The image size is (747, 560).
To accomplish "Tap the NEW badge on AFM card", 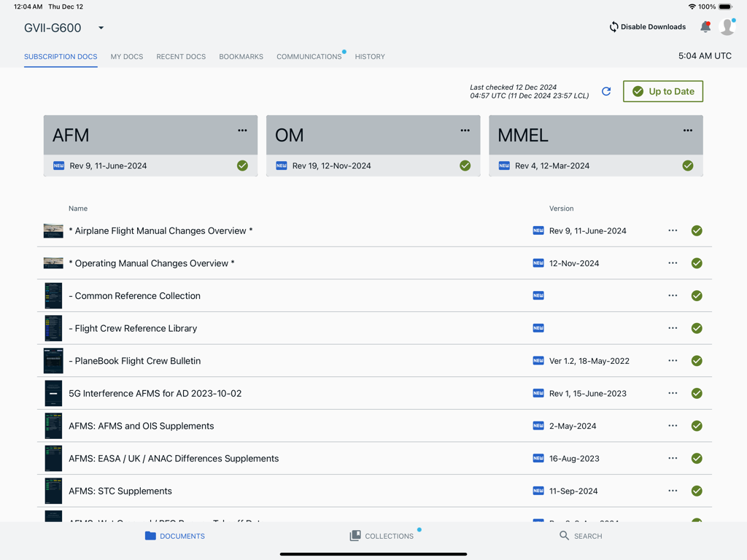I will 59,166.
